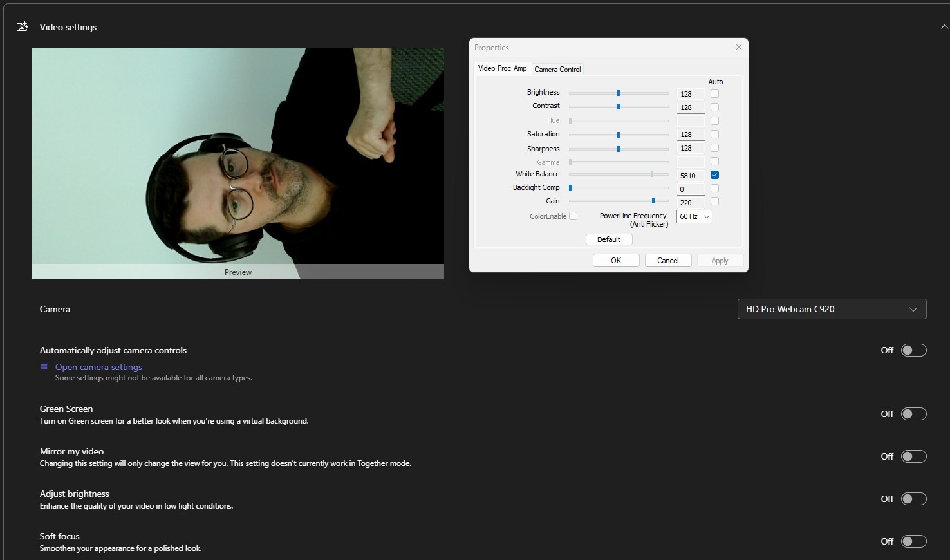Screen dimensions: 950x560
Task: Uncheck the White Balance Auto checkbox
Action: 714,174
